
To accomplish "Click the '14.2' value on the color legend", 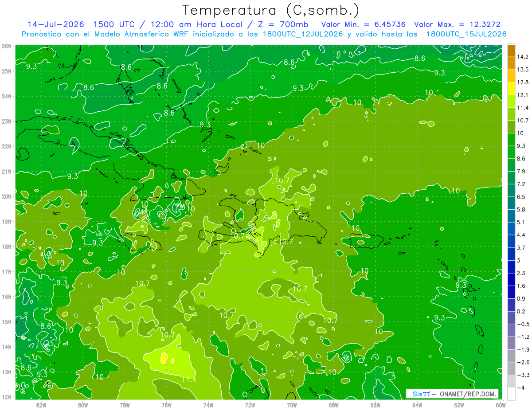I will click(523, 57).
